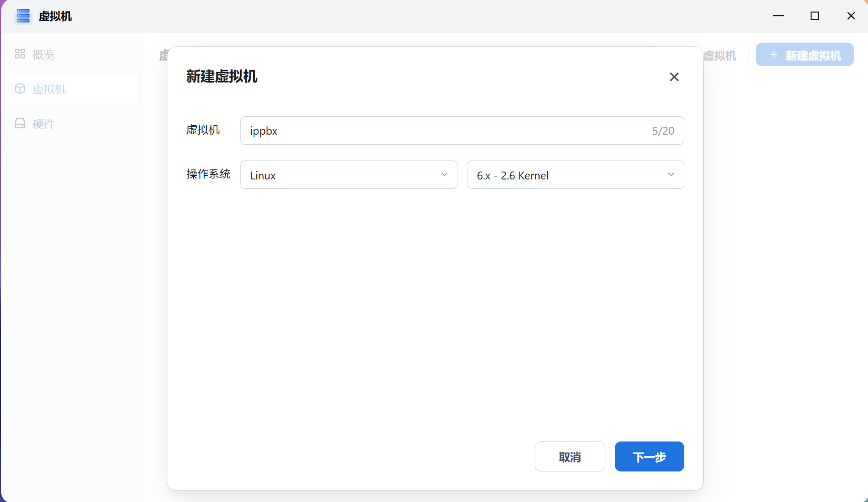
Task: Select the 虚拟机 sidebar entry
Action: 49,88
